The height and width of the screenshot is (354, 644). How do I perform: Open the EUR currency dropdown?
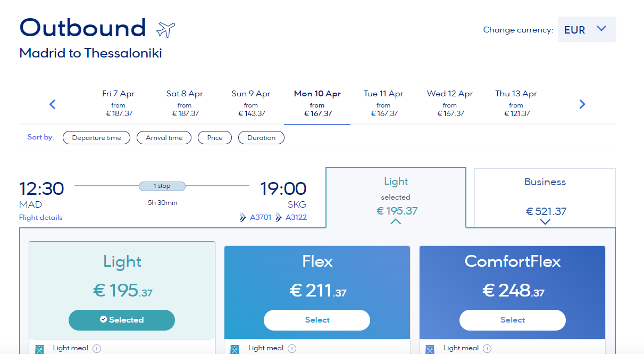pos(587,29)
